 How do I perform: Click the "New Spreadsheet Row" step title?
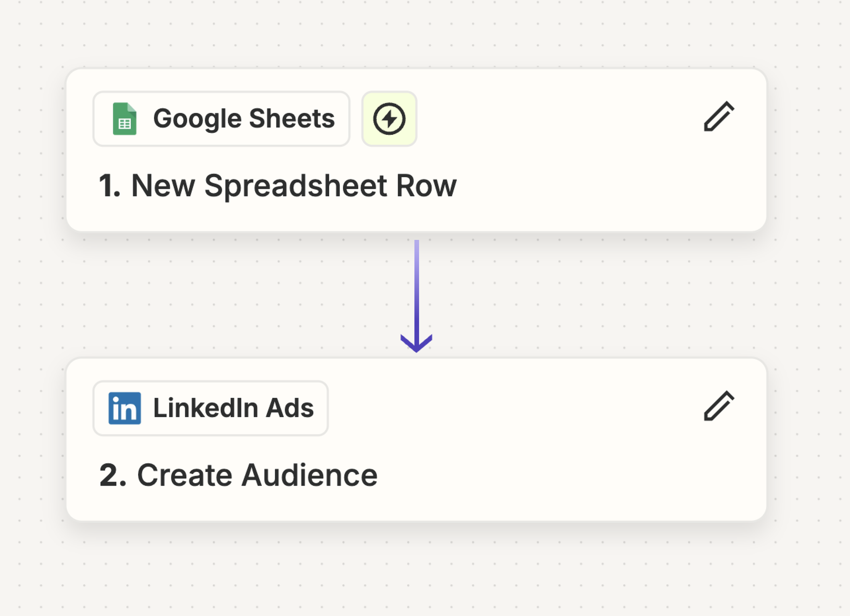point(293,186)
